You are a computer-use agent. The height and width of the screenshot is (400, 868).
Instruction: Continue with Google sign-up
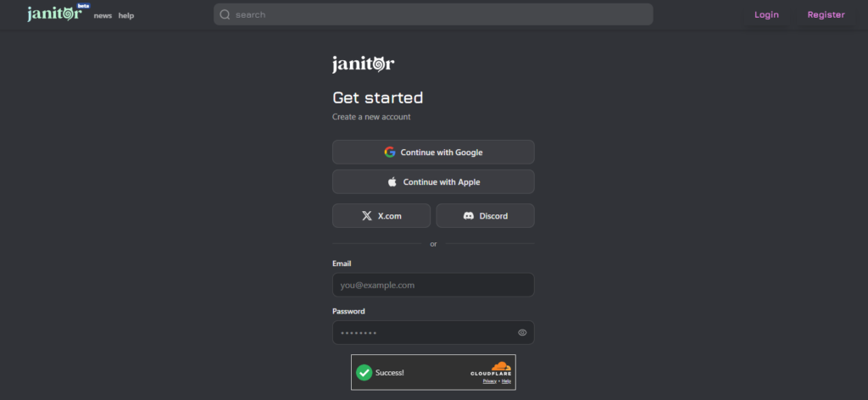click(433, 153)
